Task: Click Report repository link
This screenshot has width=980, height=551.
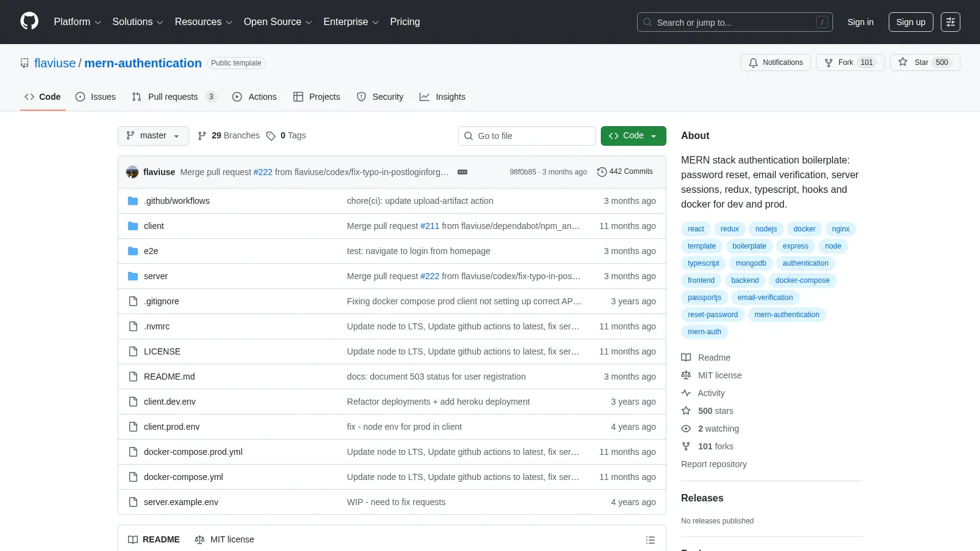Action: 714,464
